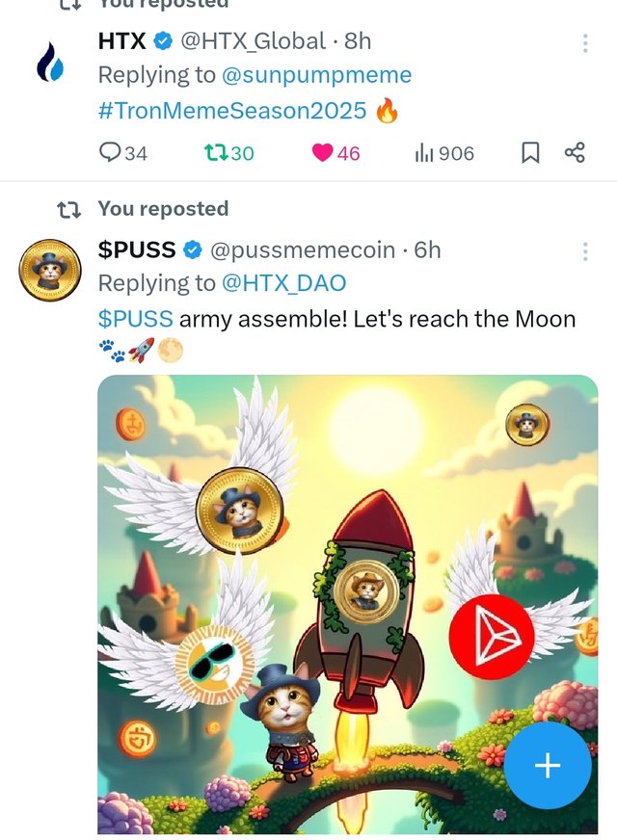Tap the $PUSS cashtag in the post
617x840 pixels.
136,319
